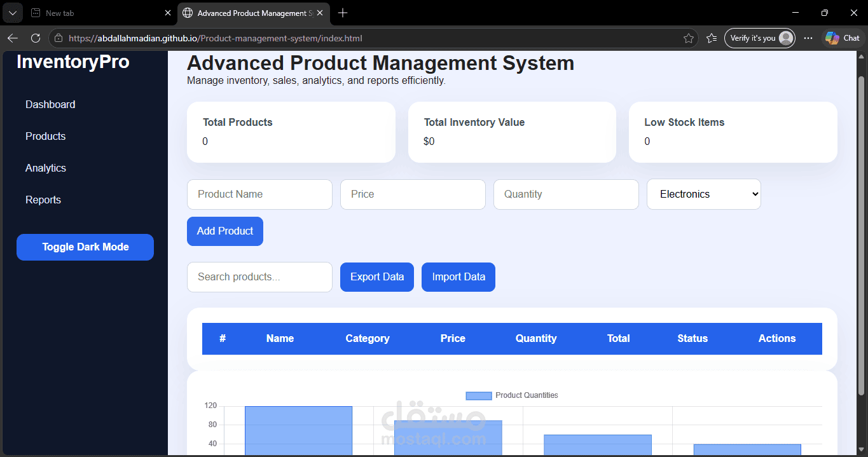The image size is (868, 457).
Task: Click the # column header
Action: point(223,339)
